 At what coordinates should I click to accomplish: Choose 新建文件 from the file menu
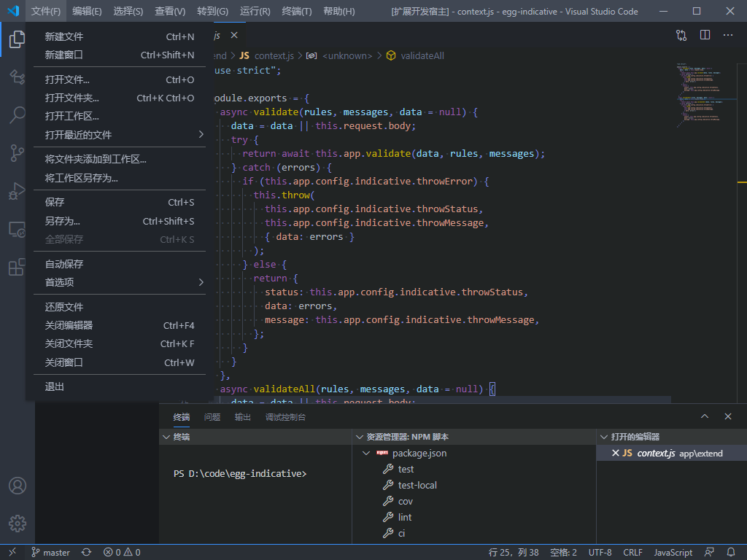[x=120, y=36]
